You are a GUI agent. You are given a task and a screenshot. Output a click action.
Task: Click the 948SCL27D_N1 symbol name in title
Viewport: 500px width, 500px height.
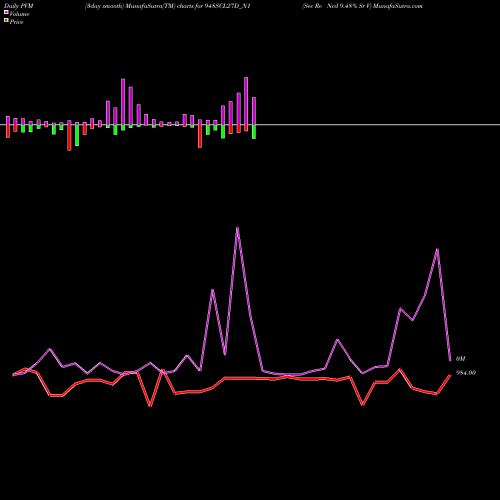(227, 6)
